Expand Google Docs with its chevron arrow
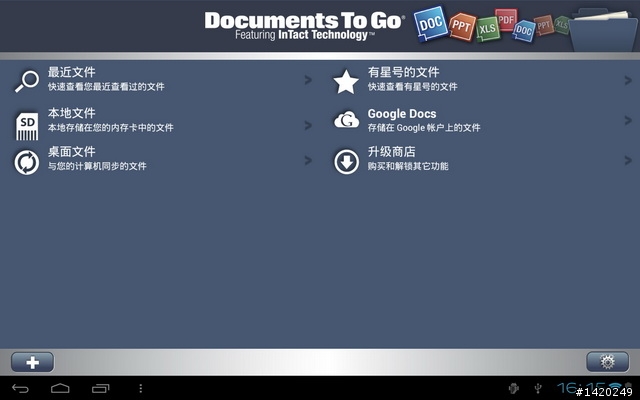Viewport: 640px width, 400px height. click(x=628, y=120)
